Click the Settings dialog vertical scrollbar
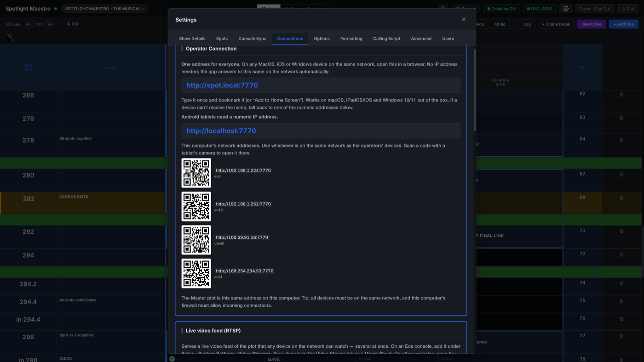 point(474,90)
